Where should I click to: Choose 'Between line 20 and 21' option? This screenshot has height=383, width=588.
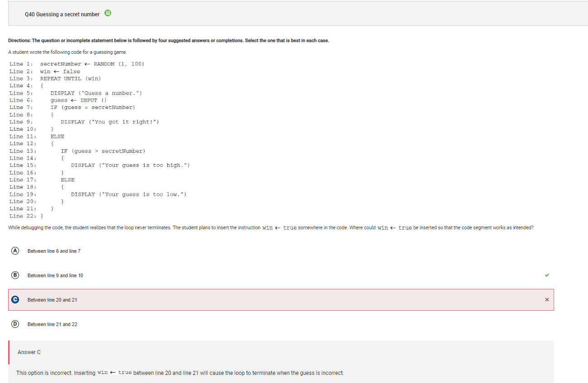pyautogui.click(x=52, y=300)
